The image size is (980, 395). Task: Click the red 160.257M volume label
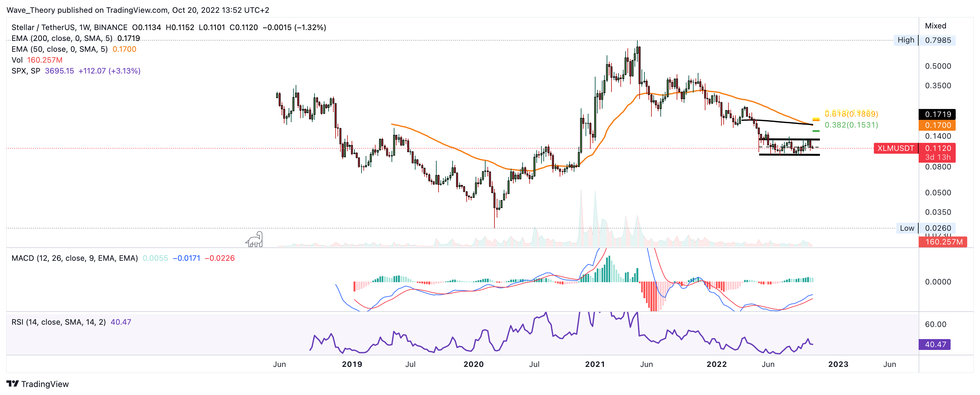tap(943, 242)
